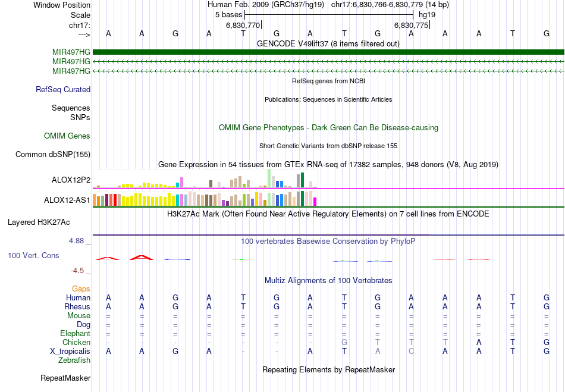Select the Elephant alignment row label
565x392 pixels.
click(x=76, y=333)
